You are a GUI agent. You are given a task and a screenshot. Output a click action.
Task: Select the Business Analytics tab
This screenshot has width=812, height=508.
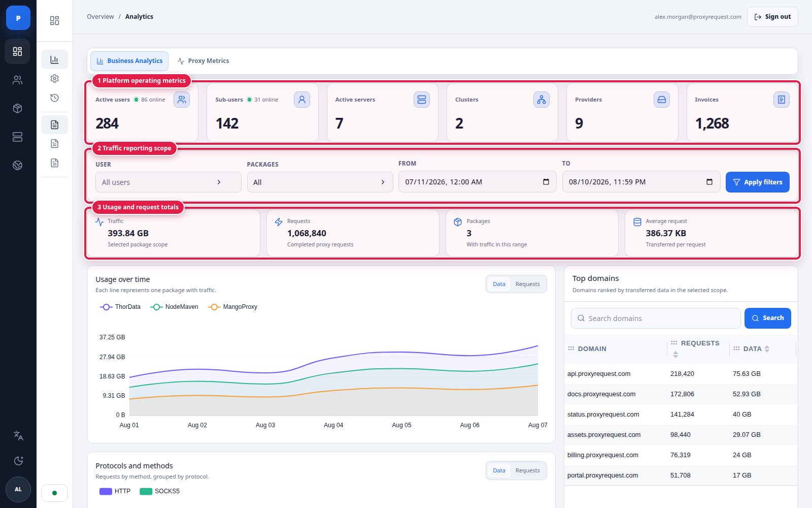[129, 61]
